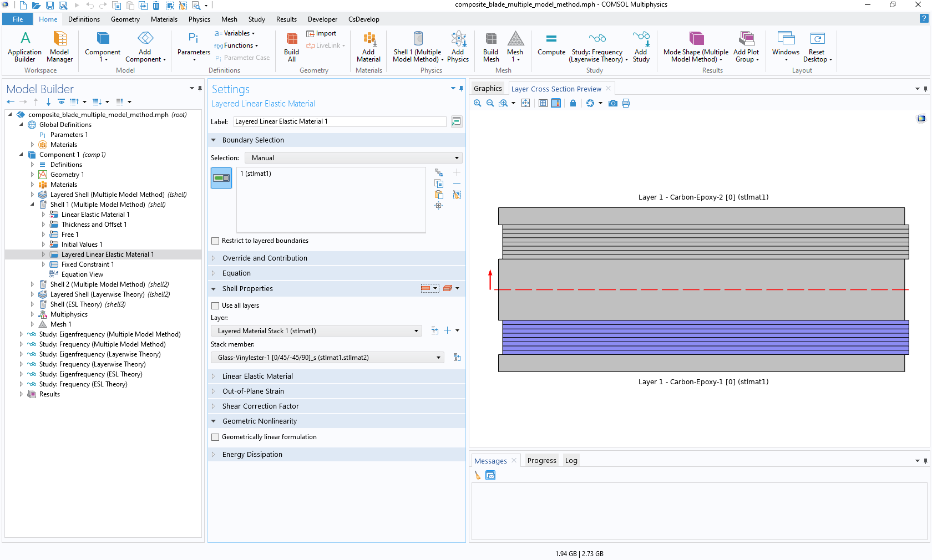
Task: Click the Label text field
Action: pyautogui.click(x=340, y=121)
